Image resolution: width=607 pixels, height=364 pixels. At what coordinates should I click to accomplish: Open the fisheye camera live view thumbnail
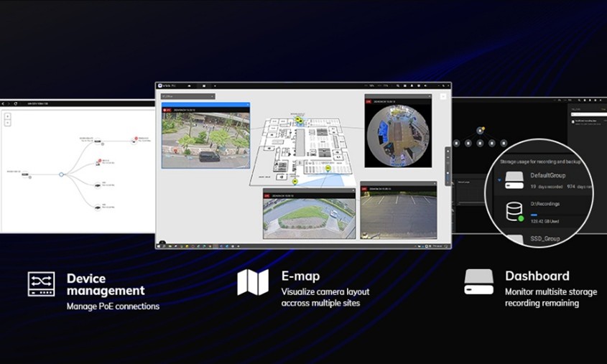398,131
